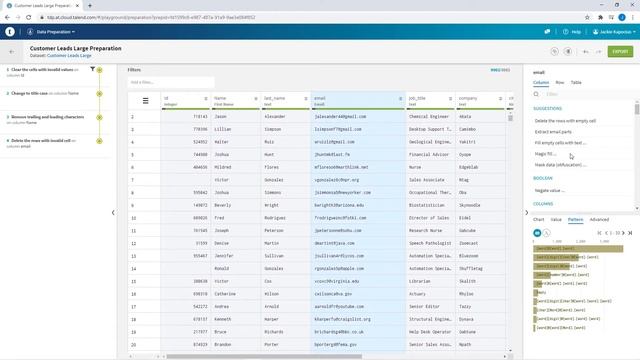This screenshot has width=640, height=360.
Task: Click the topmost pattern bar in the chart
Action: click(x=578, y=249)
